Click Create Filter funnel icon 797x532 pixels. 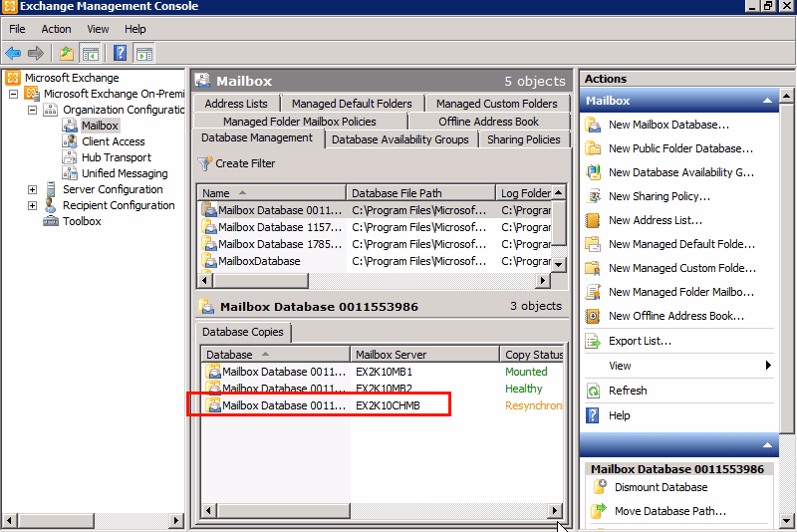pyautogui.click(x=205, y=163)
